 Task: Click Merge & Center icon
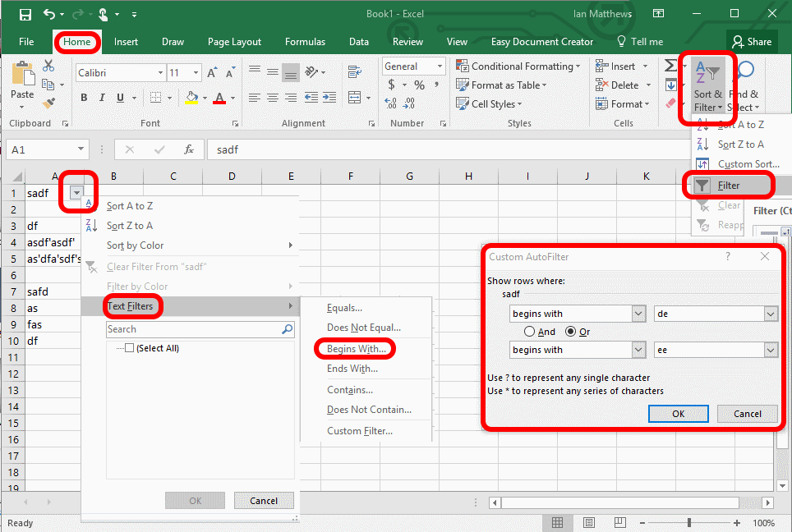pyautogui.click(x=355, y=98)
